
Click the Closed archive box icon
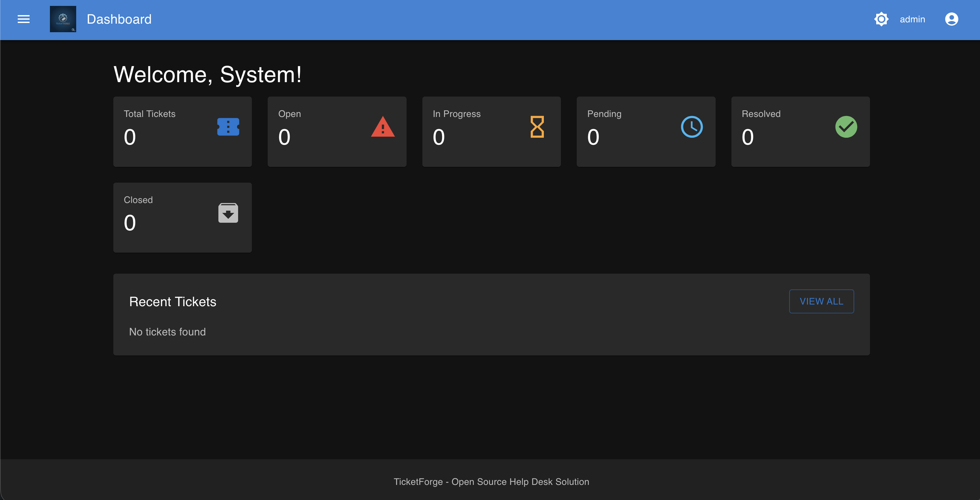pyautogui.click(x=228, y=213)
